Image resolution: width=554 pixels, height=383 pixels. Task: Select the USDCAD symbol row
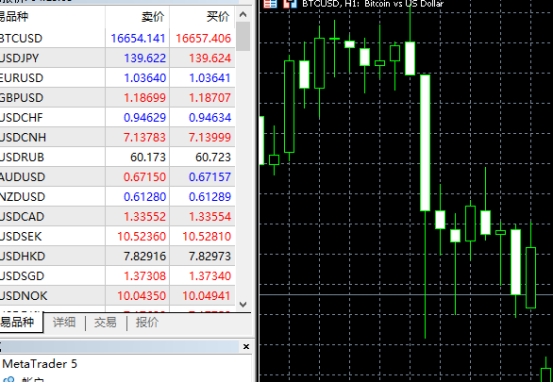pyautogui.click(x=117, y=216)
